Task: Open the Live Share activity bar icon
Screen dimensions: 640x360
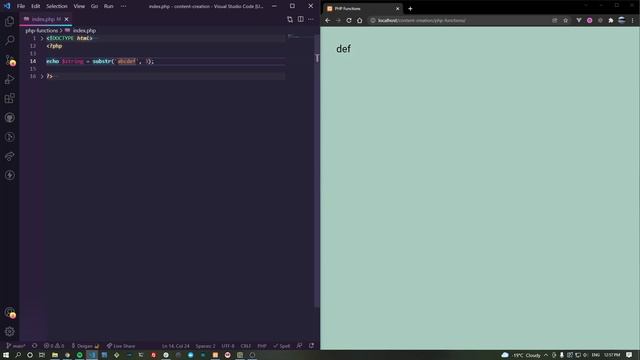Action: coord(9,156)
